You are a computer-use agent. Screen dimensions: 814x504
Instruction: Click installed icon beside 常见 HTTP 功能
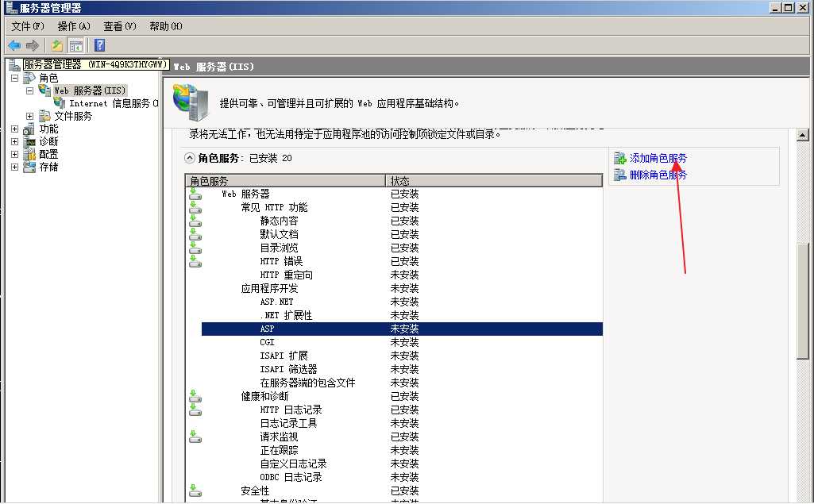[x=195, y=208]
